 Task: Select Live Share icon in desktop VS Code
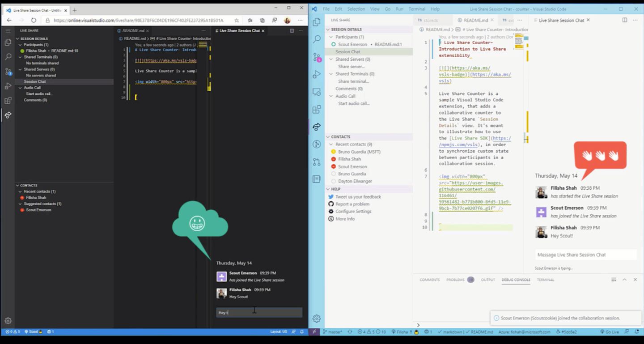point(317,127)
